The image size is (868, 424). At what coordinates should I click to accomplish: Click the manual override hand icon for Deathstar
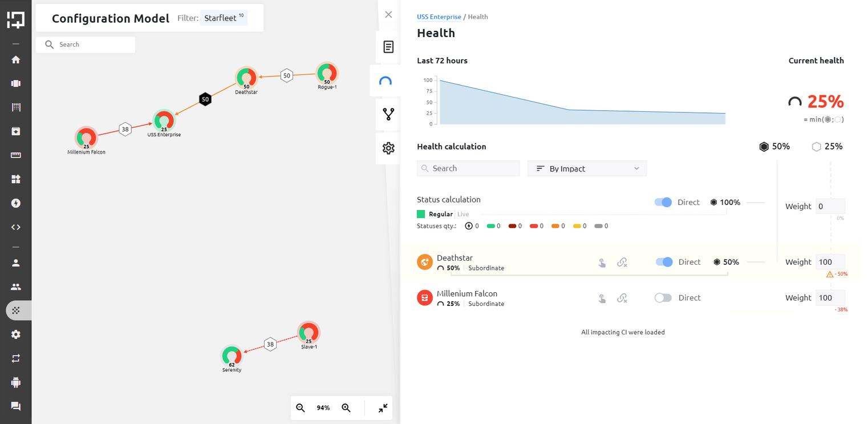click(x=602, y=263)
